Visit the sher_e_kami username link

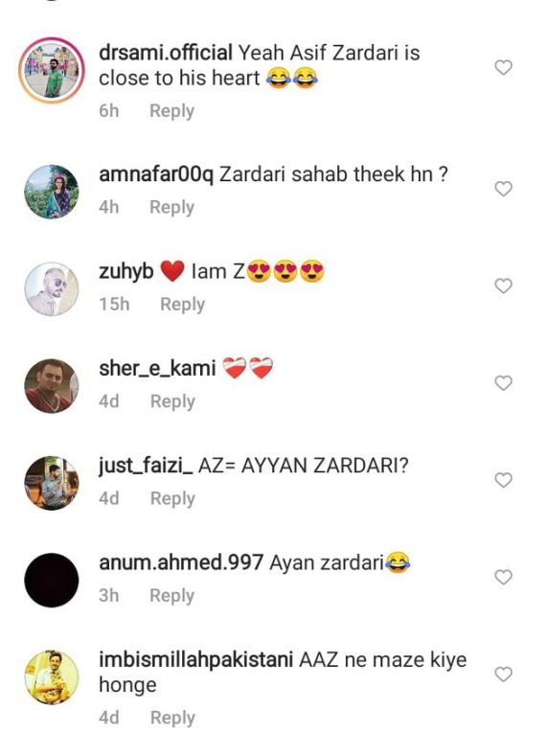point(157,369)
